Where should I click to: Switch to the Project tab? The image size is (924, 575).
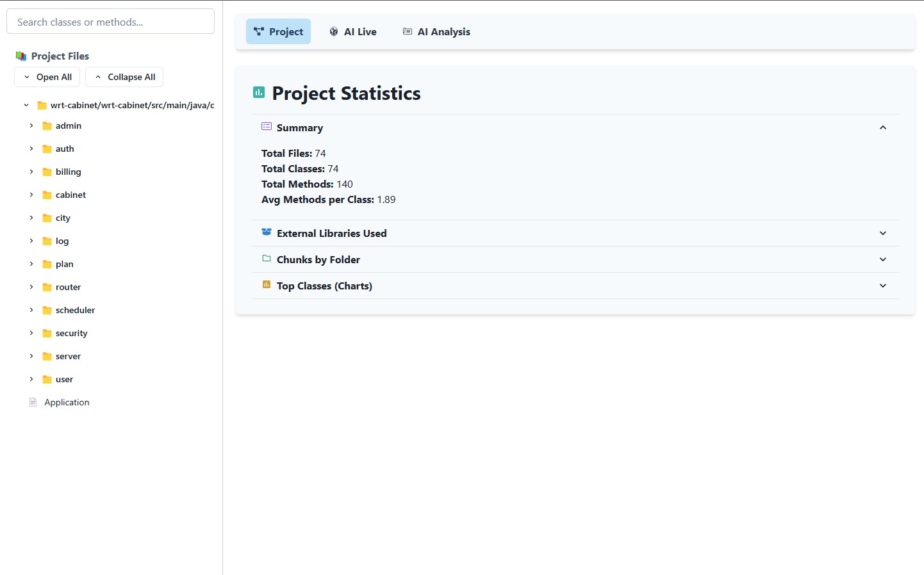coord(278,31)
